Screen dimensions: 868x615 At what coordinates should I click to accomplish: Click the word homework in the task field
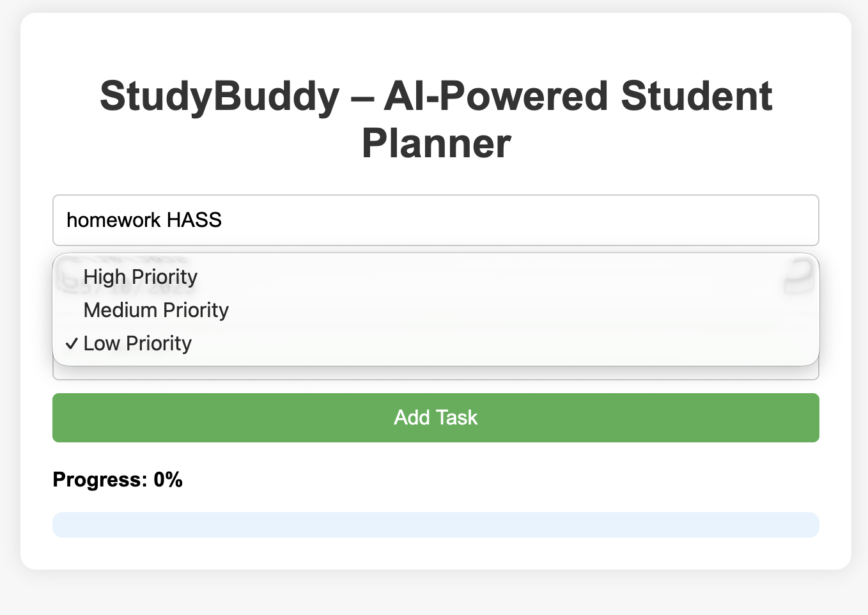coord(114,220)
